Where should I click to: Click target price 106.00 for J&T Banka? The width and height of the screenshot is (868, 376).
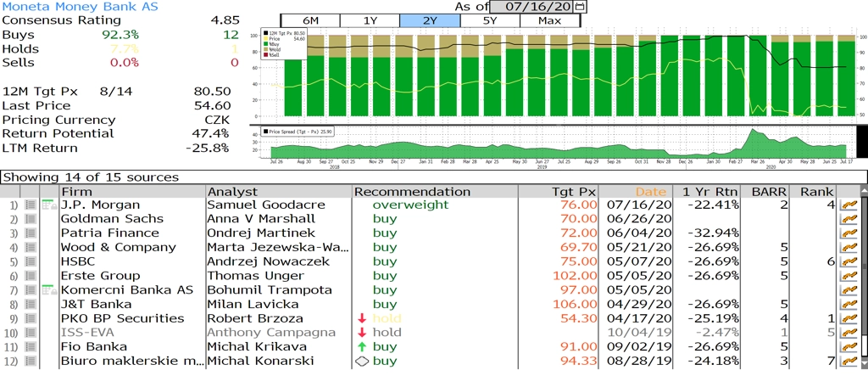[x=576, y=305]
